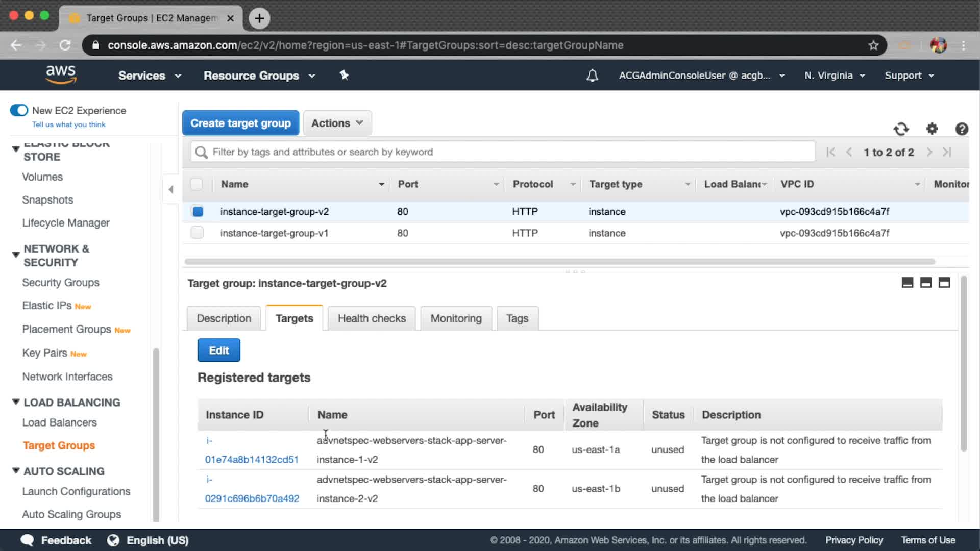Maximize details pane with rightmost layout icon

(x=944, y=283)
